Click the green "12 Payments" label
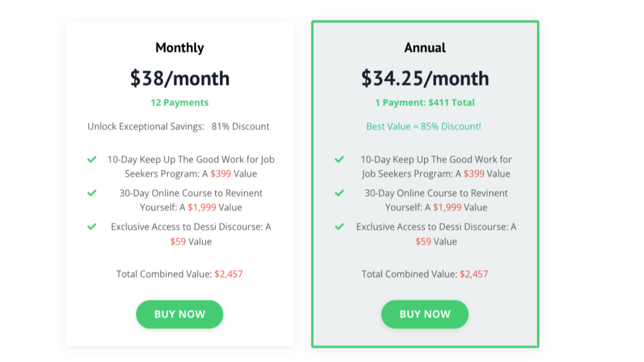This screenshot has width=644, height=362. tap(180, 103)
